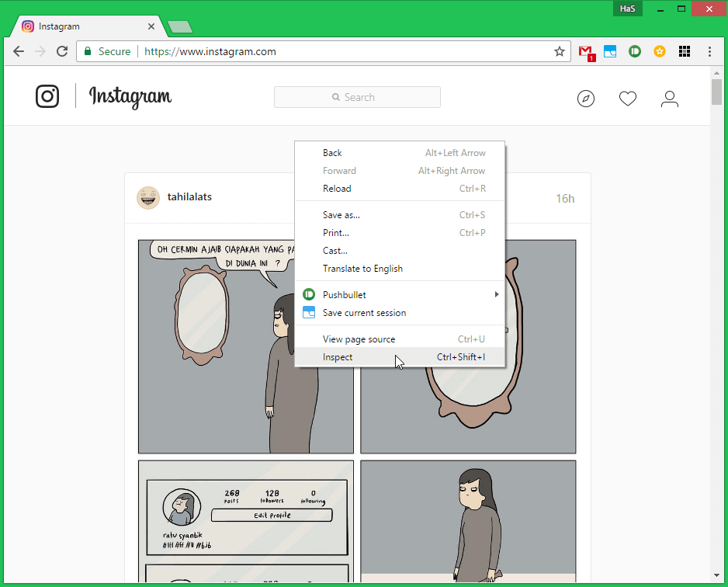Open the first comic panel image
The image size is (728, 587).
click(x=217, y=346)
